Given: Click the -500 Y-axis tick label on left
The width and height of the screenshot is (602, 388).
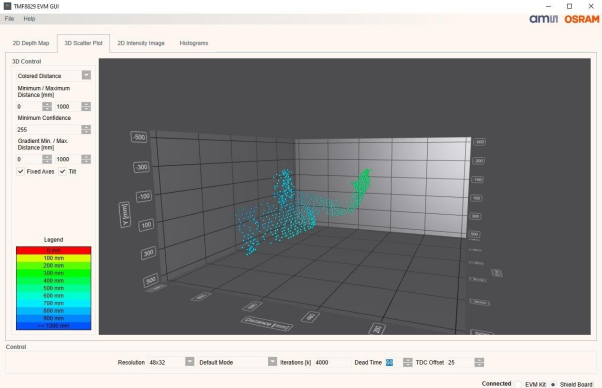Looking at the screenshot, I should [x=139, y=137].
